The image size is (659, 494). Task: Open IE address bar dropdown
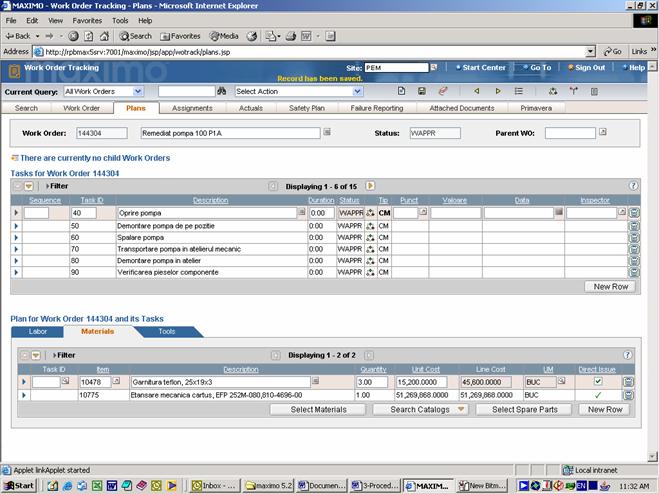[x=590, y=52]
